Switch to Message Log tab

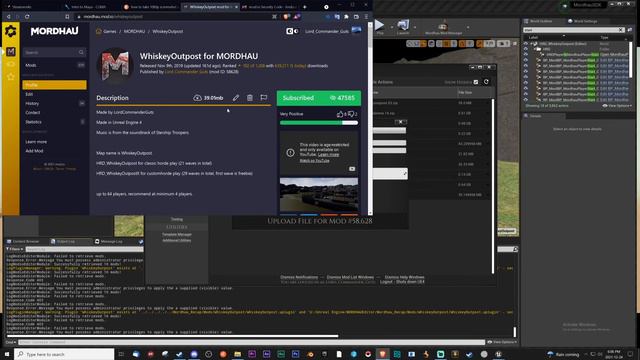109,242
